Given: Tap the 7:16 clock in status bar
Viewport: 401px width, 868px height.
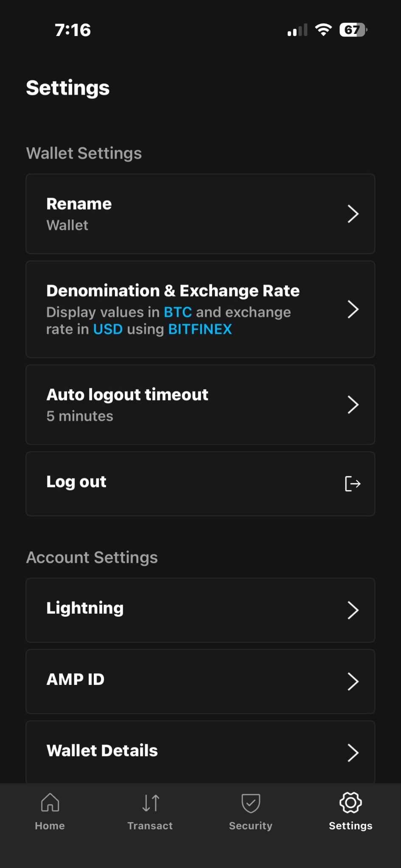Looking at the screenshot, I should point(73,30).
